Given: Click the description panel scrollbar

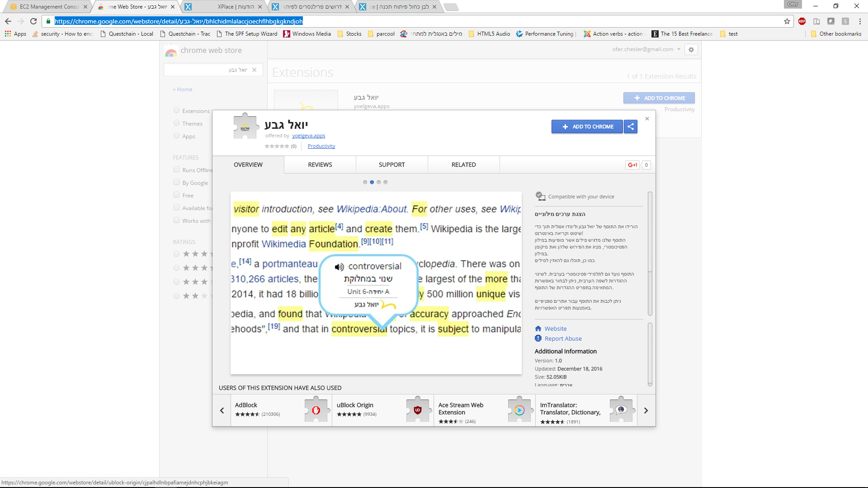Looking at the screenshot, I should pos(650,254).
